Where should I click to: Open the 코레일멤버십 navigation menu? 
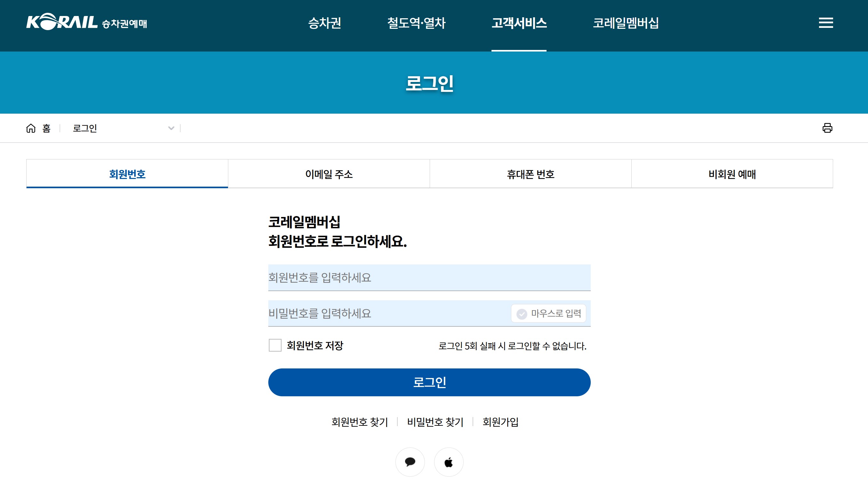[625, 23]
